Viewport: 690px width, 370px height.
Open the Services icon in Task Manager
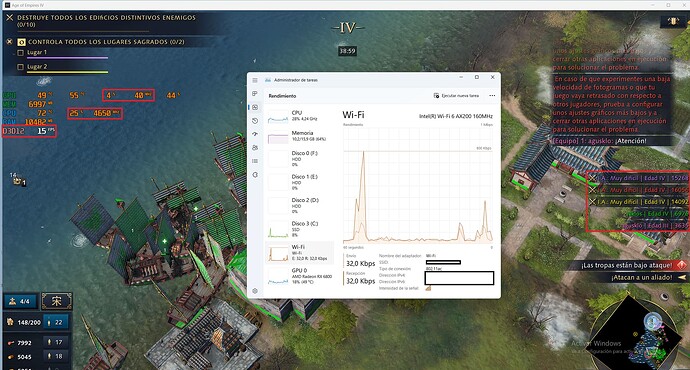(255, 175)
